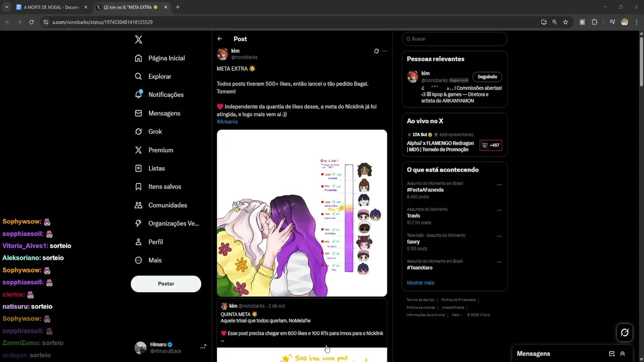The image size is (644, 362).
Task: Open Página Inicial home icon
Action: 138,58
